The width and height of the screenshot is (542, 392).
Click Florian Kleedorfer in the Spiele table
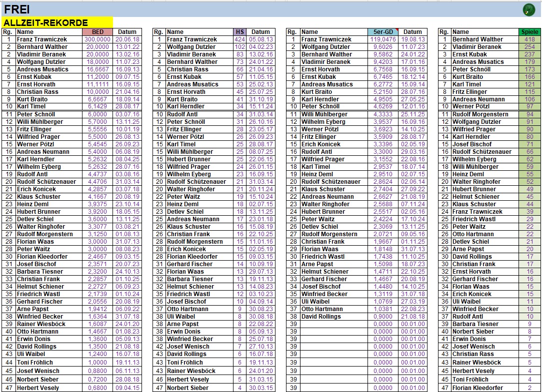pos(477,388)
